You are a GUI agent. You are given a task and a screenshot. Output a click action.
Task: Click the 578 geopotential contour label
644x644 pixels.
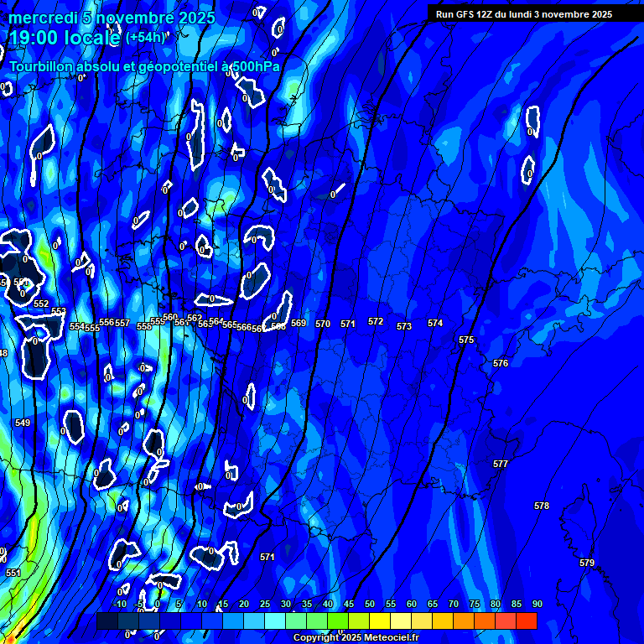tap(542, 506)
